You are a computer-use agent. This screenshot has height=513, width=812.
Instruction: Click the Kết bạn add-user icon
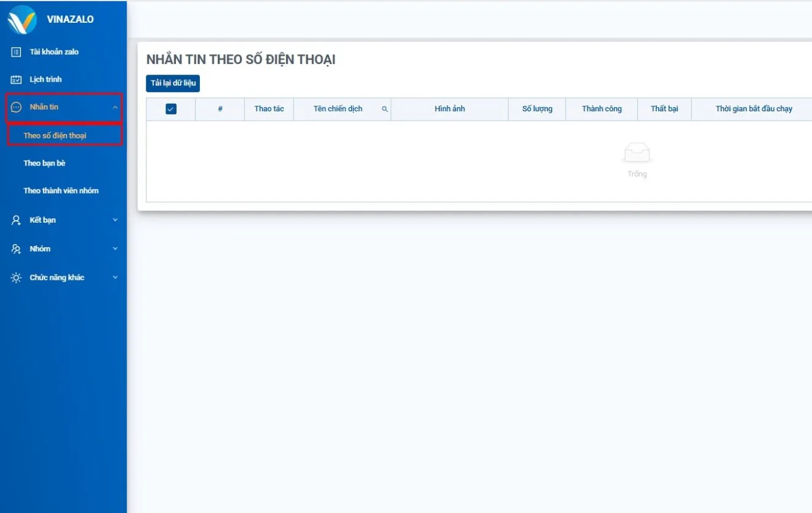(17, 220)
